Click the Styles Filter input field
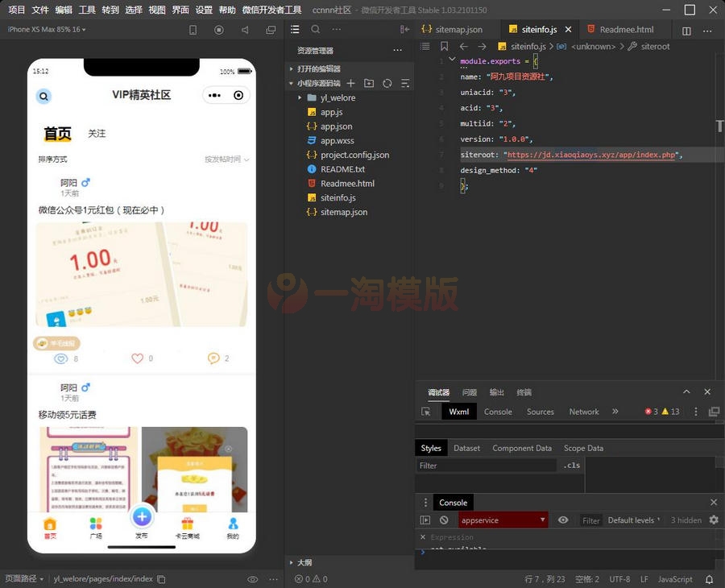725x588 pixels. (x=487, y=466)
